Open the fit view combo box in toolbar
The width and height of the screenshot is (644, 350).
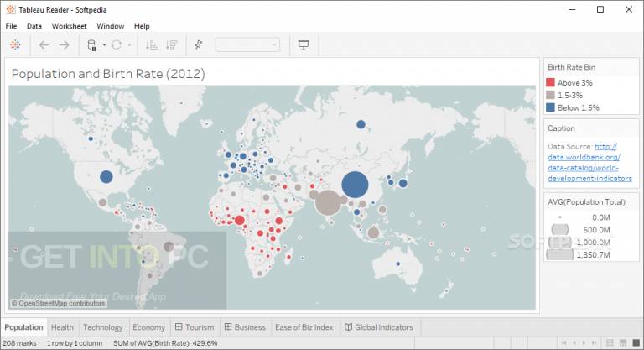pos(247,44)
